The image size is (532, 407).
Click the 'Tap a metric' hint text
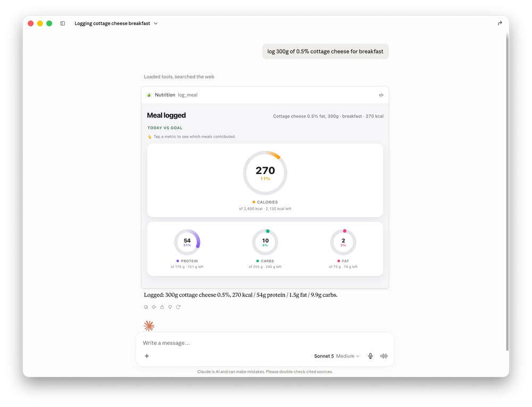tap(194, 137)
